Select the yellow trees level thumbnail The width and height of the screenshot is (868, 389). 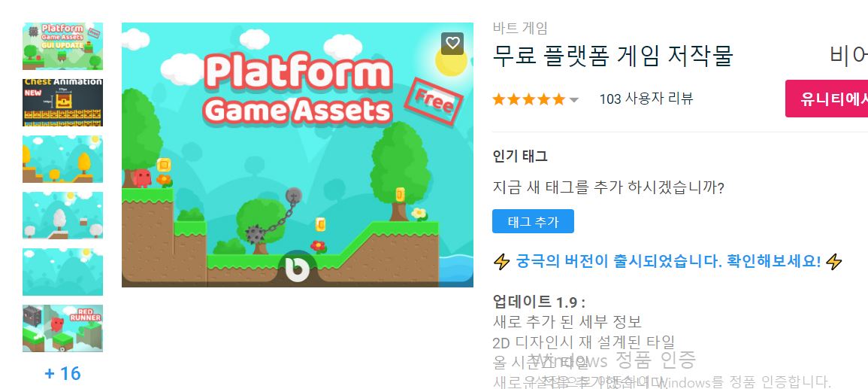(62, 159)
